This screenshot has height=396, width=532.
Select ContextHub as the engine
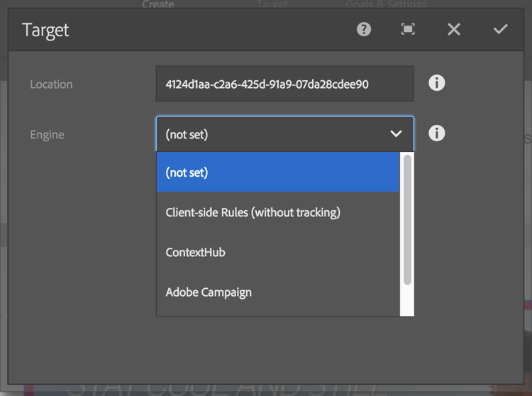[196, 252]
